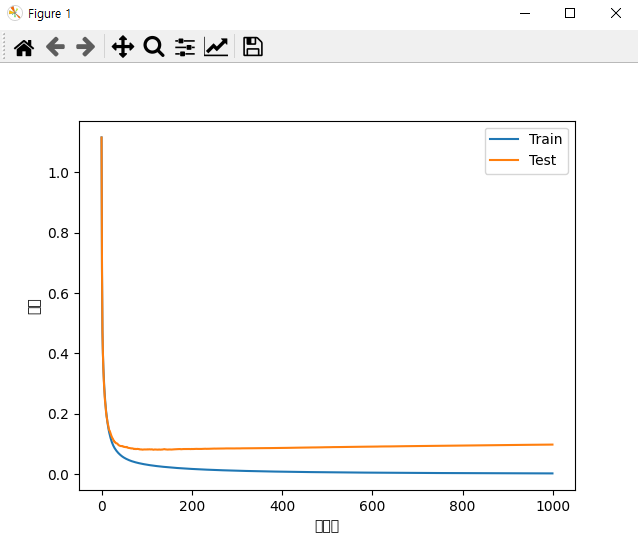This screenshot has width=638, height=543.
Task: Open Edit axis and curve parameters
Action: coord(216,47)
